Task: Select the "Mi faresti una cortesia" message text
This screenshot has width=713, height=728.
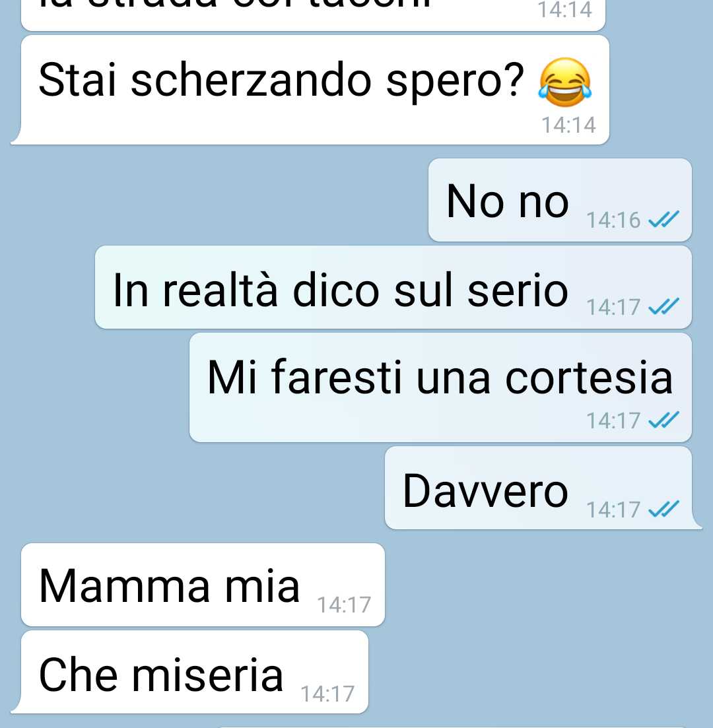Action: click(x=440, y=377)
